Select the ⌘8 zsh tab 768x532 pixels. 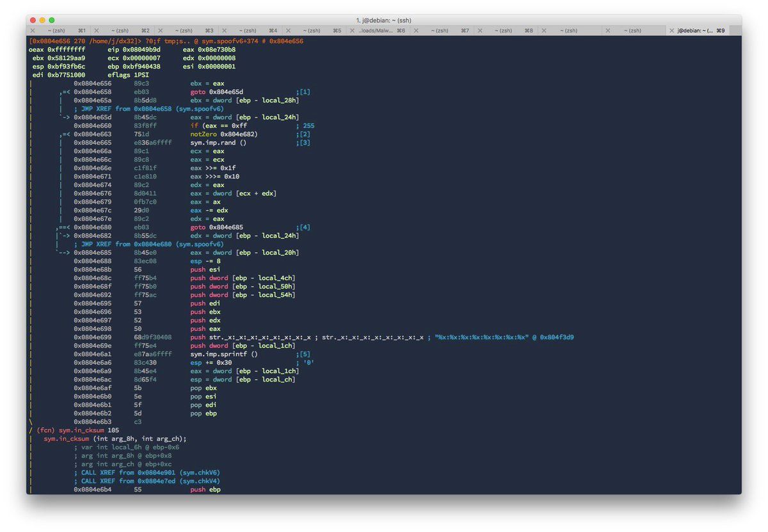pos(504,30)
